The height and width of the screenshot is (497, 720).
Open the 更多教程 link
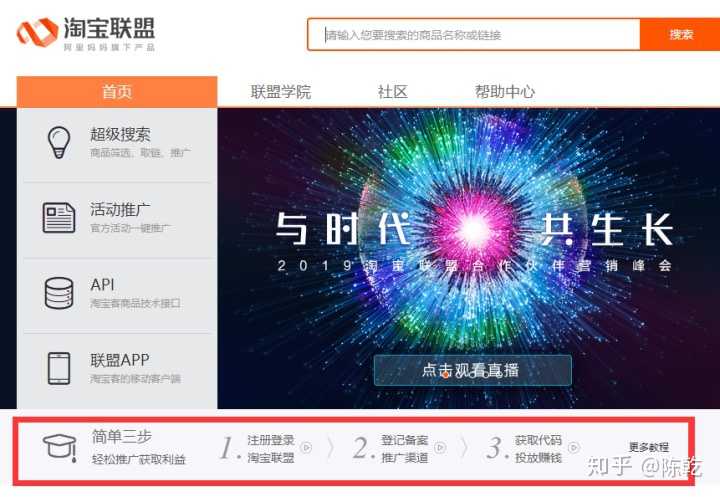click(648, 447)
